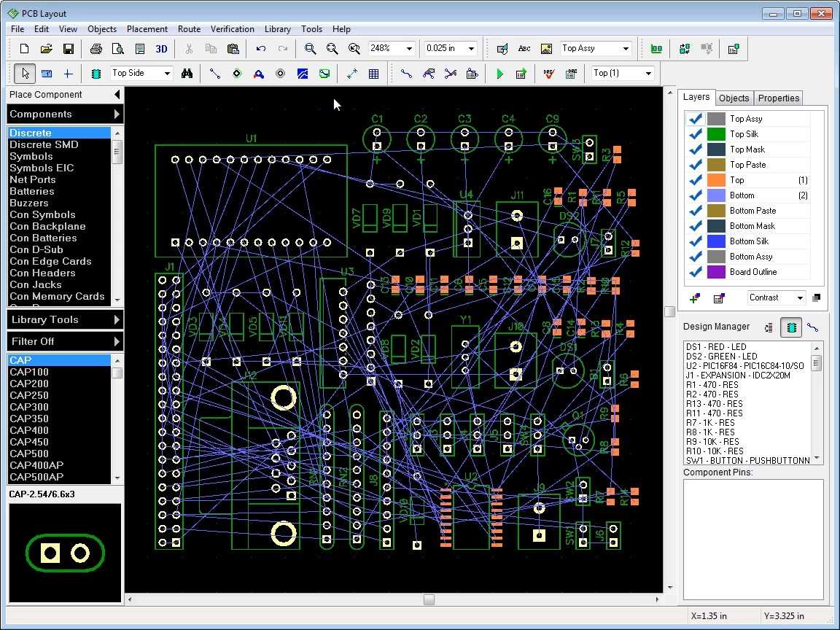Select DS1 - RED - LED entry
Image resolution: width=840 pixels, height=630 pixels.
click(716, 347)
